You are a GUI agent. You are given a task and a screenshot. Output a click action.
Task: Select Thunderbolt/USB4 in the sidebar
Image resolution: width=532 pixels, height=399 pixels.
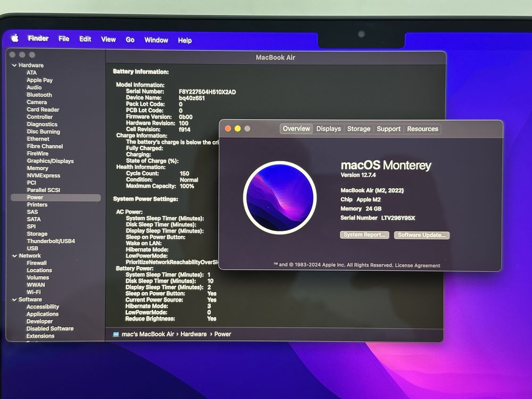(51, 241)
